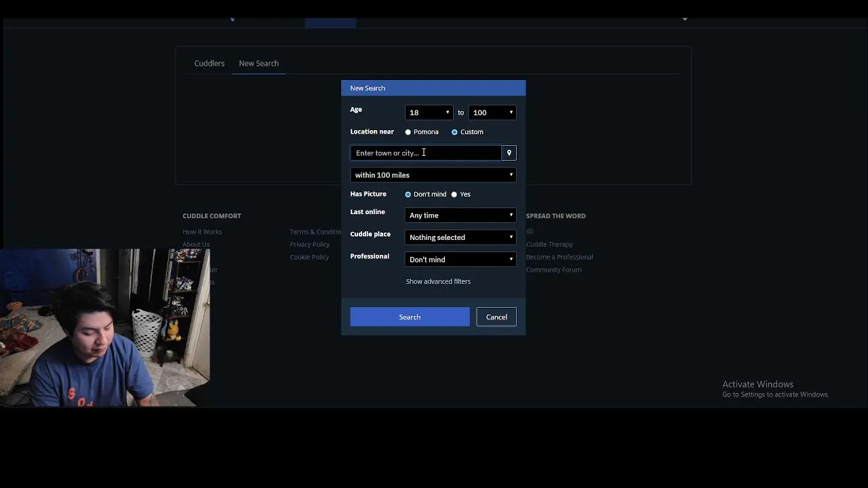The width and height of the screenshot is (868, 488).
Task: Open the Privacy Policy link
Action: point(310,245)
